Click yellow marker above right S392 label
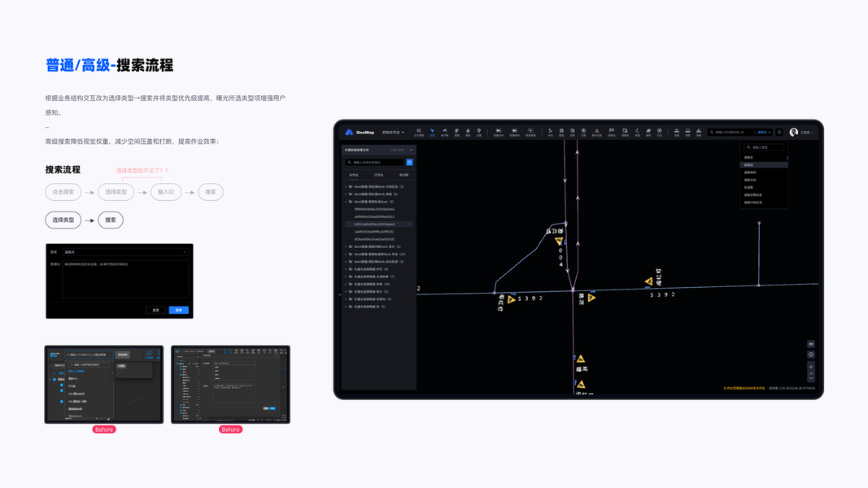868x488 pixels. coord(649,281)
